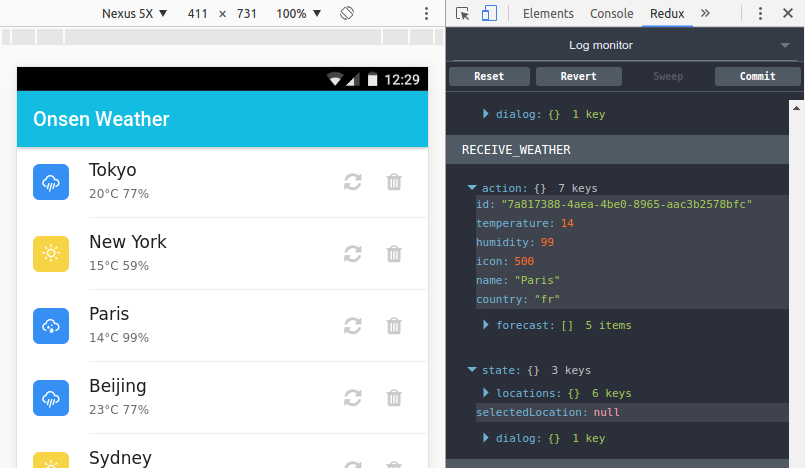Viewport: 805px width, 468px height.
Task: Delete the Beijing location
Action: 394,397
